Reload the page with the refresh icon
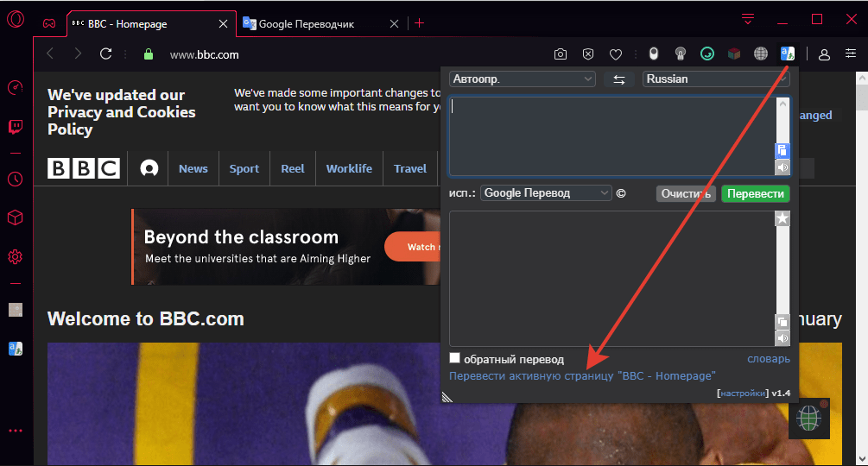This screenshot has height=466, width=868. tap(106, 54)
